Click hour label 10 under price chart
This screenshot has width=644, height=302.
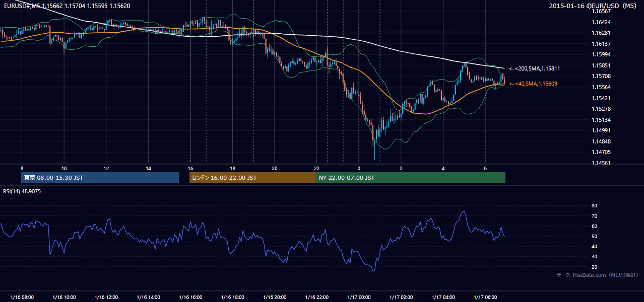tap(64, 168)
